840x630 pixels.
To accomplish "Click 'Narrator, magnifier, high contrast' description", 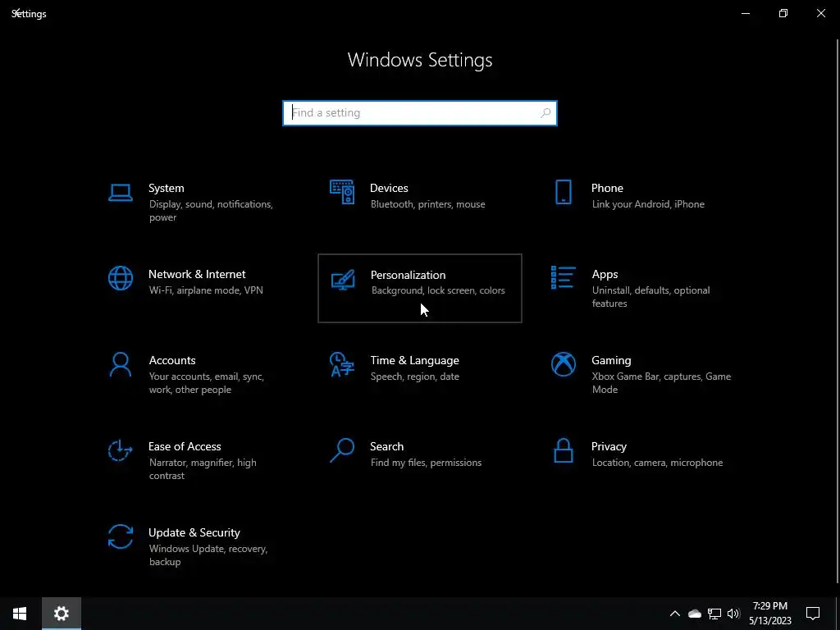I will pyautogui.click(x=203, y=469).
